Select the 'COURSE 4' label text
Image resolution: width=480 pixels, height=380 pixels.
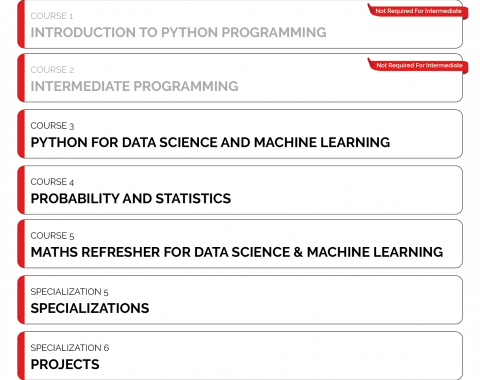pos(52,182)
